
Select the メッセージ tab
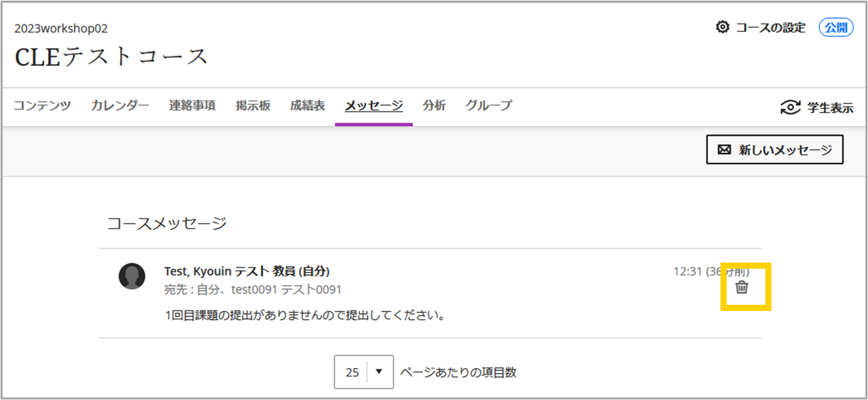374,105
